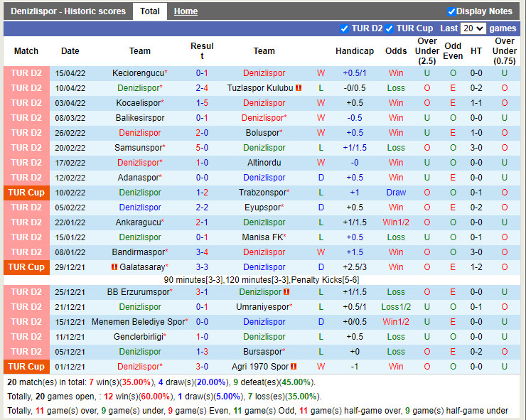The image size is (526, 420).
Task: Click the Handicap column header
Action: click(354, 51)
